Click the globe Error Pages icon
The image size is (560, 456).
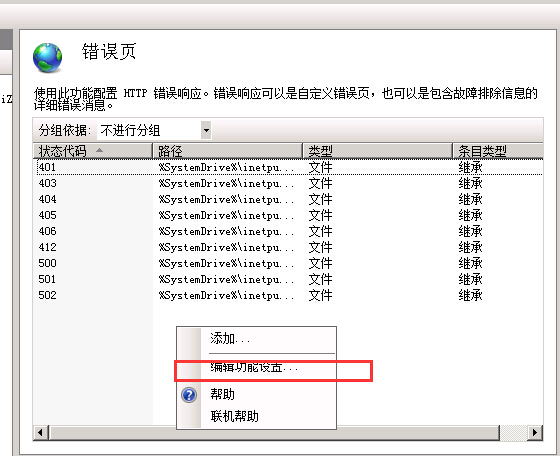click(48, 57)
